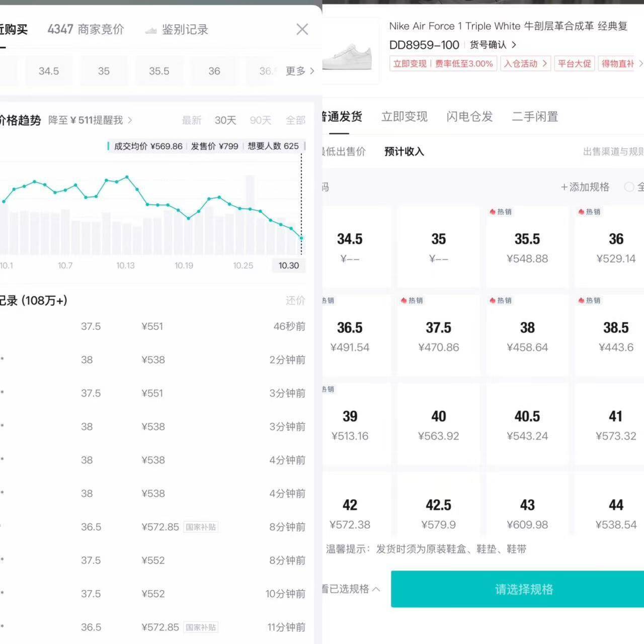Switch chart range to 30天
This screenshot has height=644, width=644.
[x=225, y=120]
